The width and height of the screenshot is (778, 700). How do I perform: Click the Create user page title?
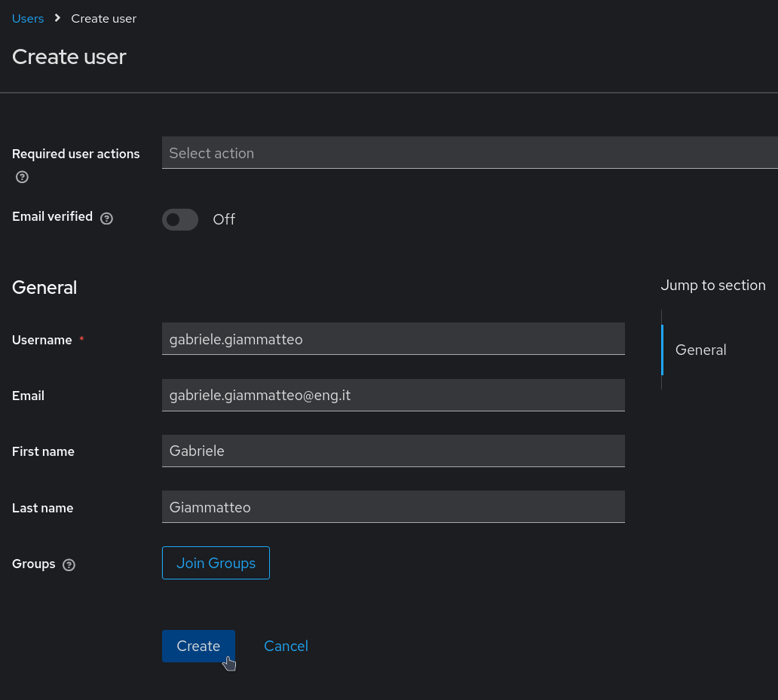[x=69, y=57]
